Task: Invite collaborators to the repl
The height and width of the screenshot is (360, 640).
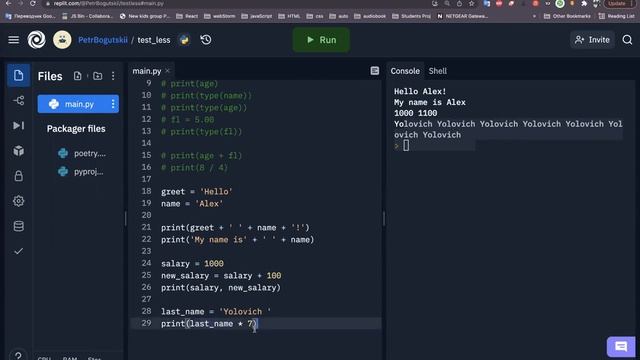Action: 592,40
